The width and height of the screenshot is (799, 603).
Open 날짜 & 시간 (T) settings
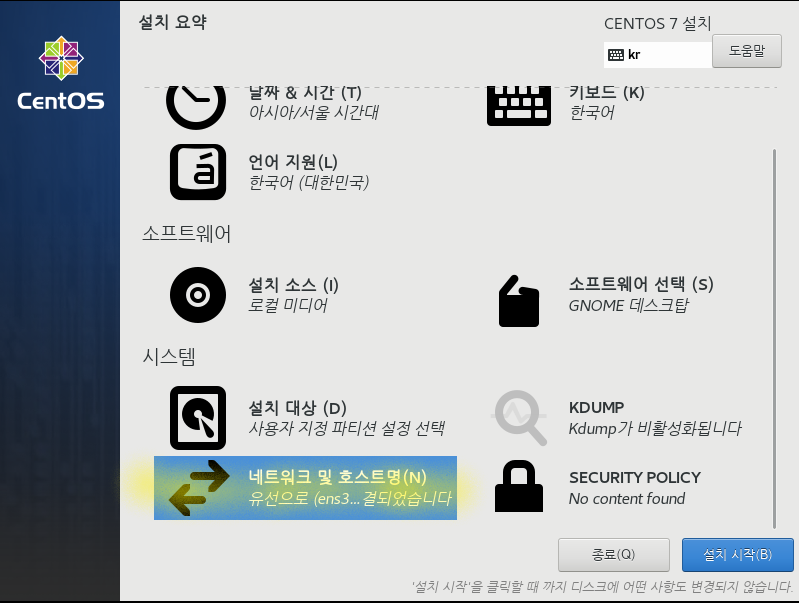tap(305, 93)
